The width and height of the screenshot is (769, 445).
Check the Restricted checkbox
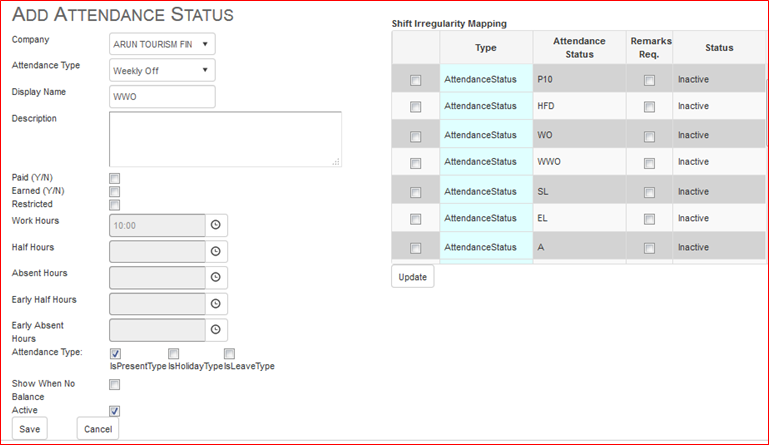(115, 205)
